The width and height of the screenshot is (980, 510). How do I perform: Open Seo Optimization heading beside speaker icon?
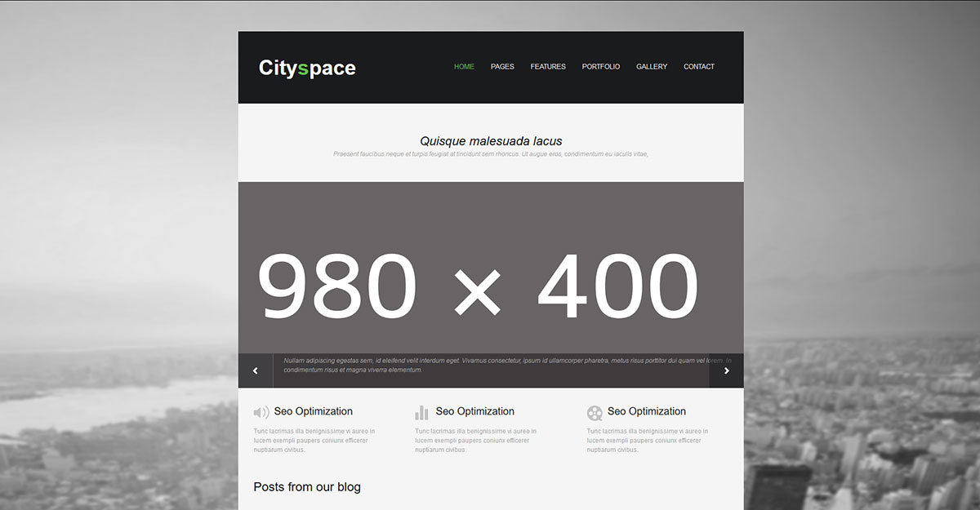point(314,411)
